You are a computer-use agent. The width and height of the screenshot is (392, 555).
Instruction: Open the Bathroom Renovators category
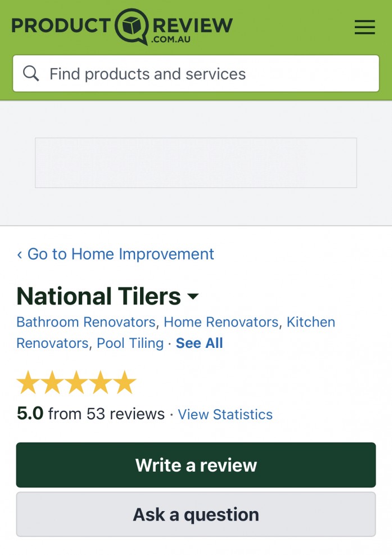click(86, 322)
